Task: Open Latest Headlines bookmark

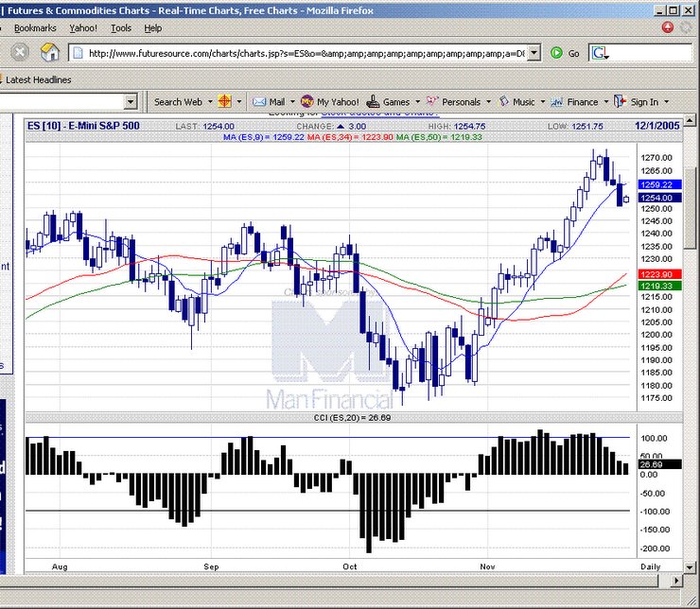Action: point(39,79)
